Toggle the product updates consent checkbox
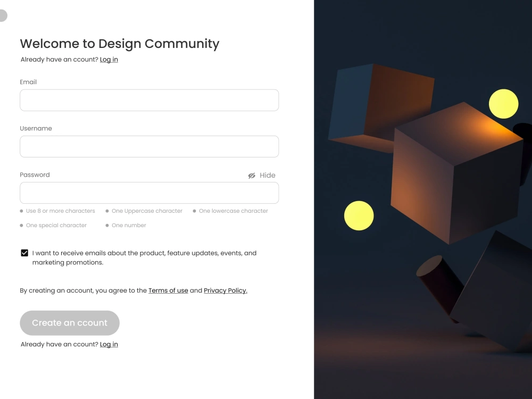 [x=24, y=252]
